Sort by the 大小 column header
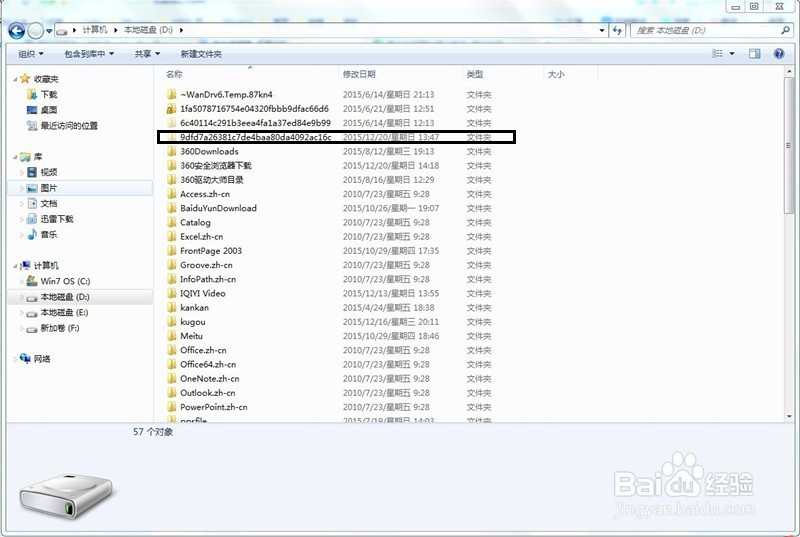Screen dimensions: 800x537 coord(556,74)
